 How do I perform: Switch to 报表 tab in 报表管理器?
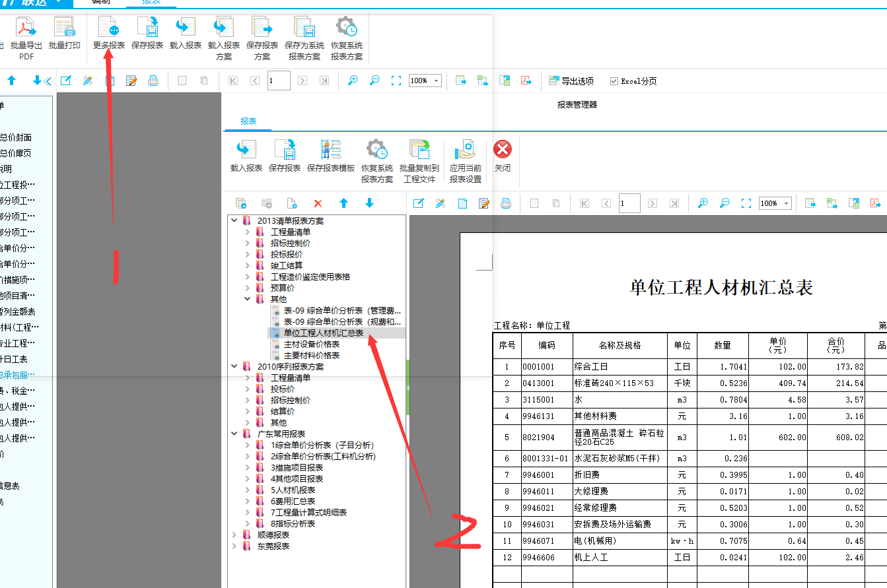(248, 121)
